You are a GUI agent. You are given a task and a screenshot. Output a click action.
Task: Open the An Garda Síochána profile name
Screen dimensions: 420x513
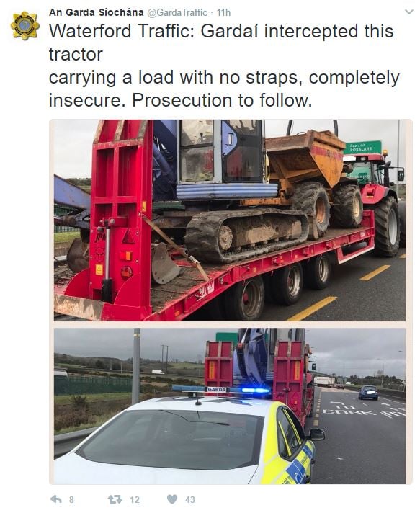(96, 12)
